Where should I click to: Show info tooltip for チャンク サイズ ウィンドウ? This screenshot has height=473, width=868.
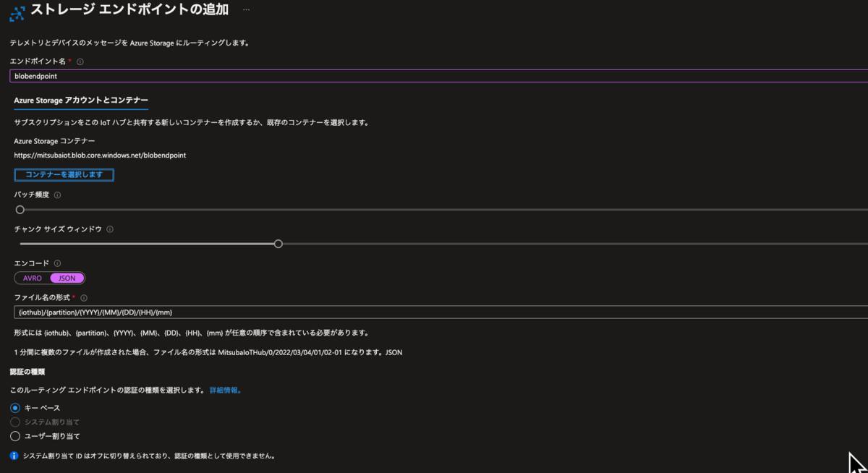tap(110, 229)
